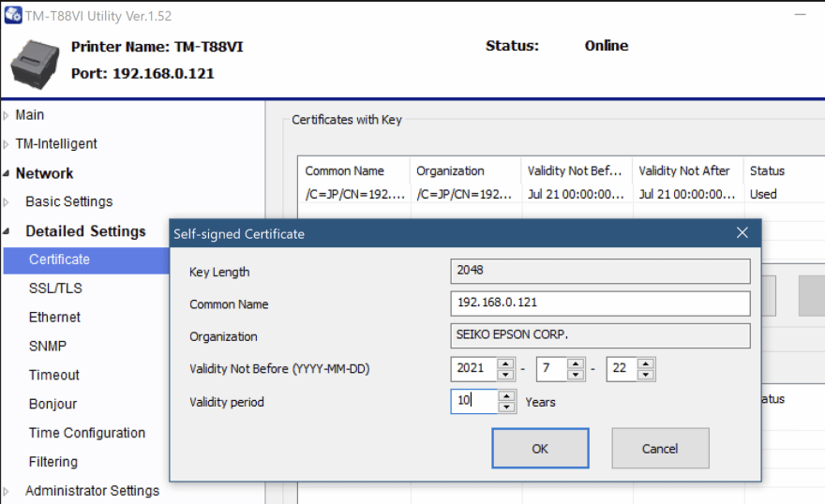Click the validity day field 22
The height and width of the screenshot is (504, 825).
[x=622, y=368]
